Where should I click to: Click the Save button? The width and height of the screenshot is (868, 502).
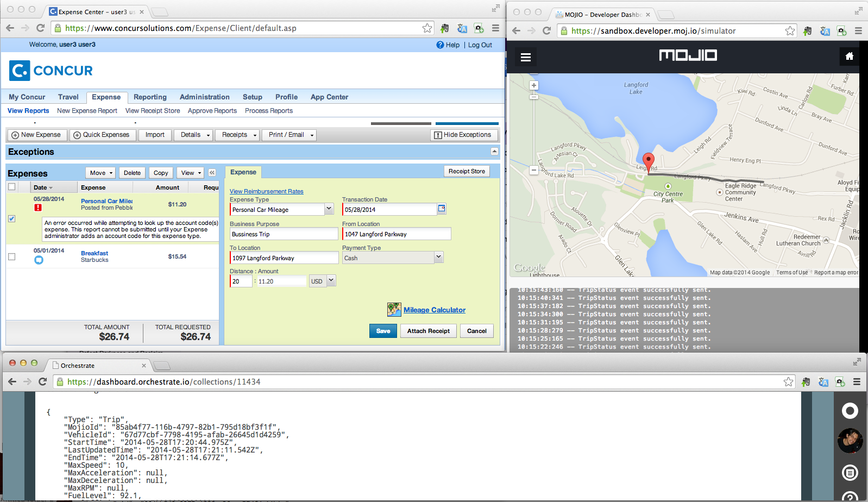[383, 331]
